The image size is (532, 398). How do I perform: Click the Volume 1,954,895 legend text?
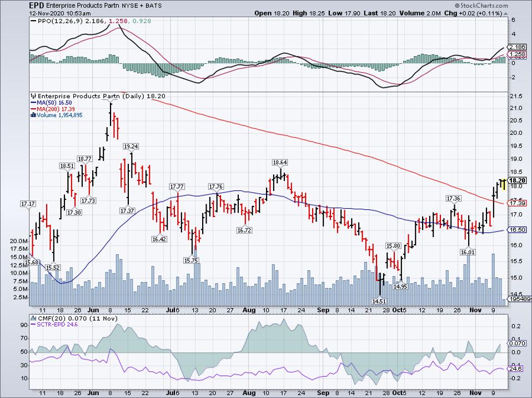point(59,115)
